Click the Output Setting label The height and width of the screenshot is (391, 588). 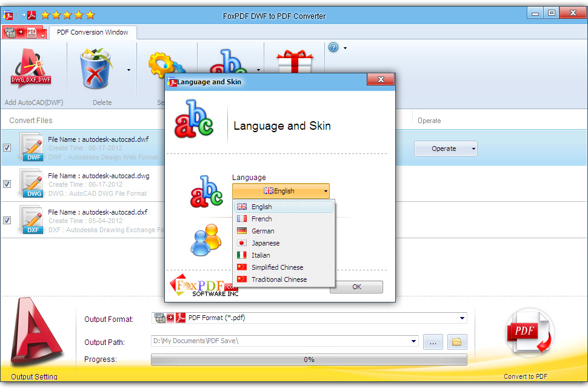34,377
